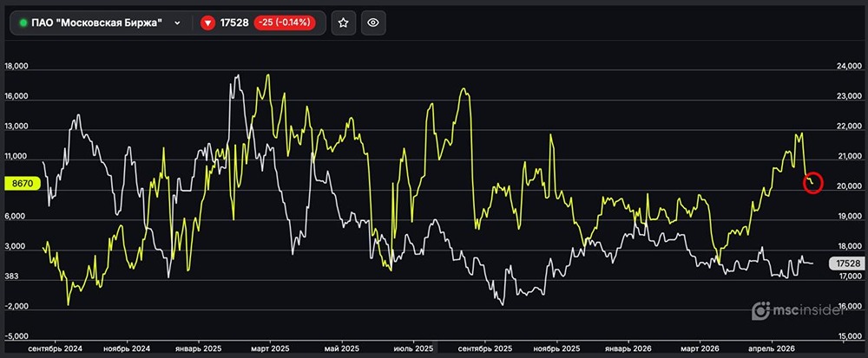
Task: Click the март 2026 date label
Action: click(x=699, y=349)
